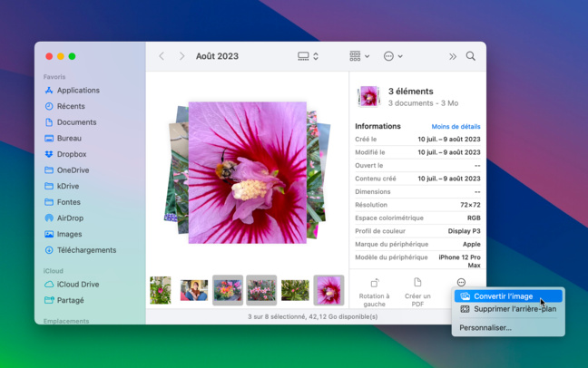Open the OneDrive sidebar folder
The width and height of the screenshot is (588, 368).
[67, 170]
